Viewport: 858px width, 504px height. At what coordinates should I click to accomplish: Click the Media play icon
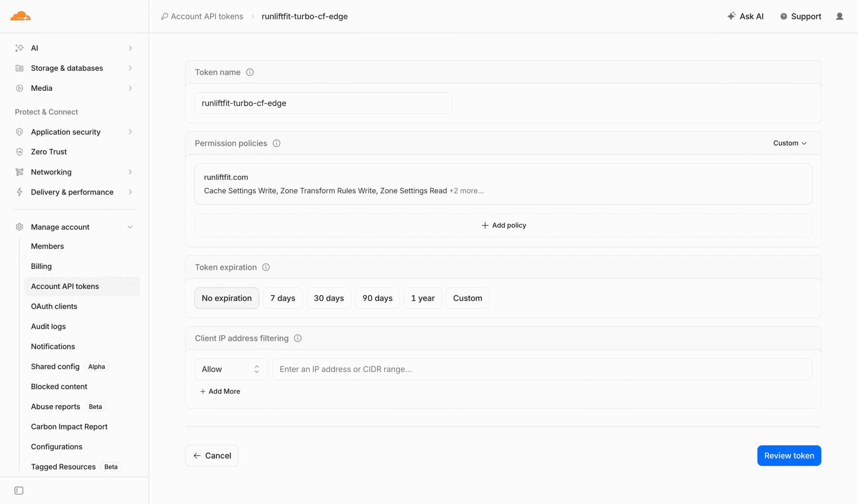click(19, 88)
